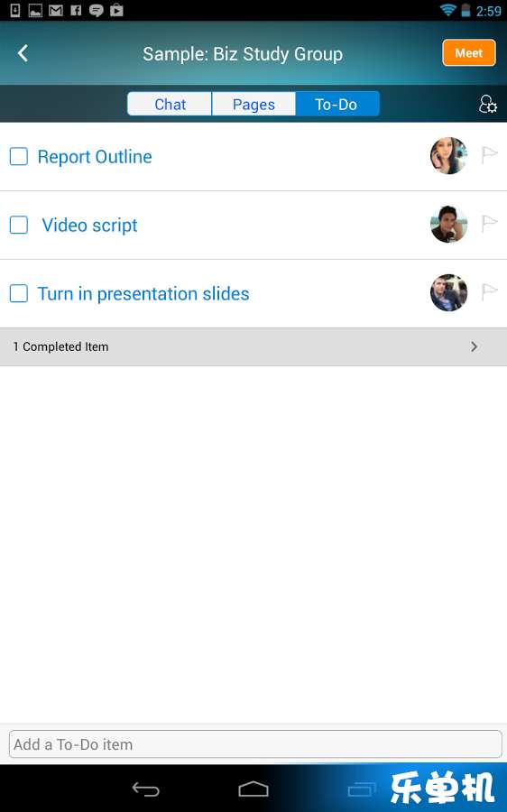Open the Video script task
Viewport: 507px width, 812px height.
coord(89,226)
